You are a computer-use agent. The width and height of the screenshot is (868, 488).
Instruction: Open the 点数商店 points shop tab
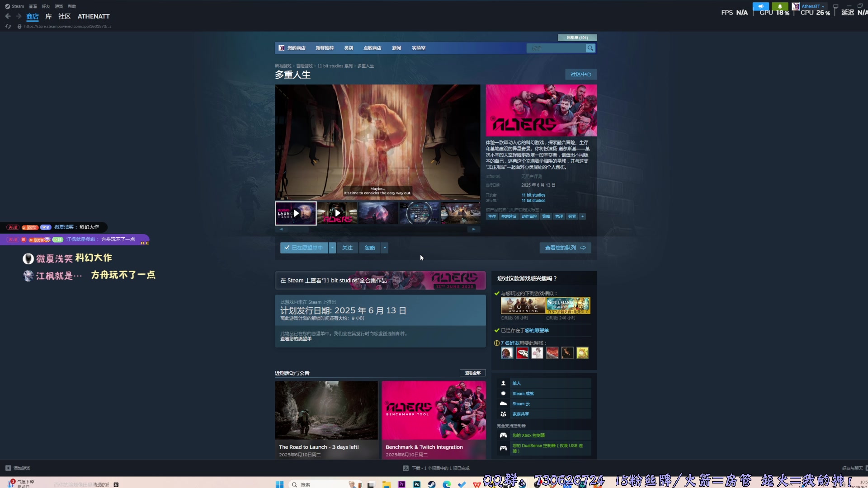373,48
